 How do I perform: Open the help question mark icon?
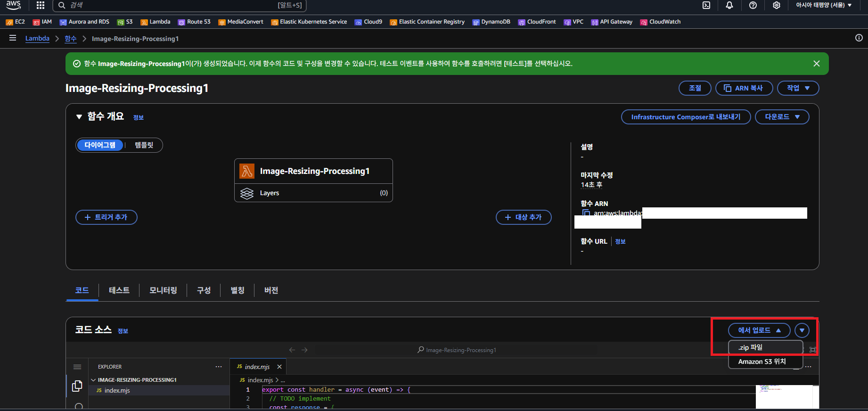click(x=753, y=5)
